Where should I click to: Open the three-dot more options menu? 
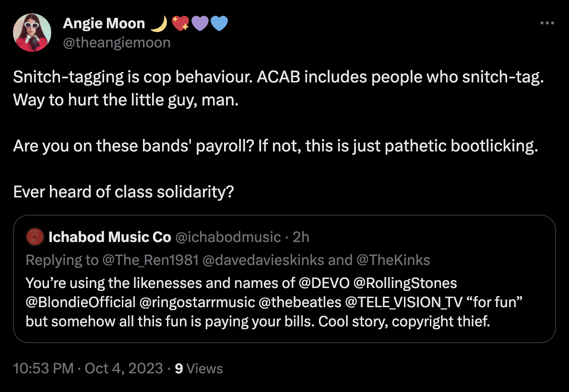[x=547, y=23]
